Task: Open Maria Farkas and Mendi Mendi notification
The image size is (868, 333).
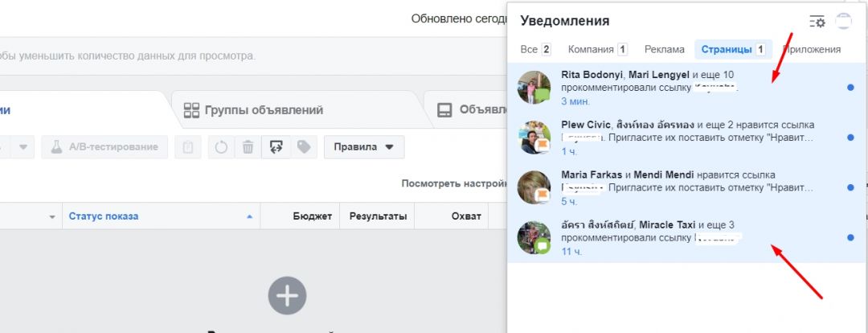Action: click(686, 187)
